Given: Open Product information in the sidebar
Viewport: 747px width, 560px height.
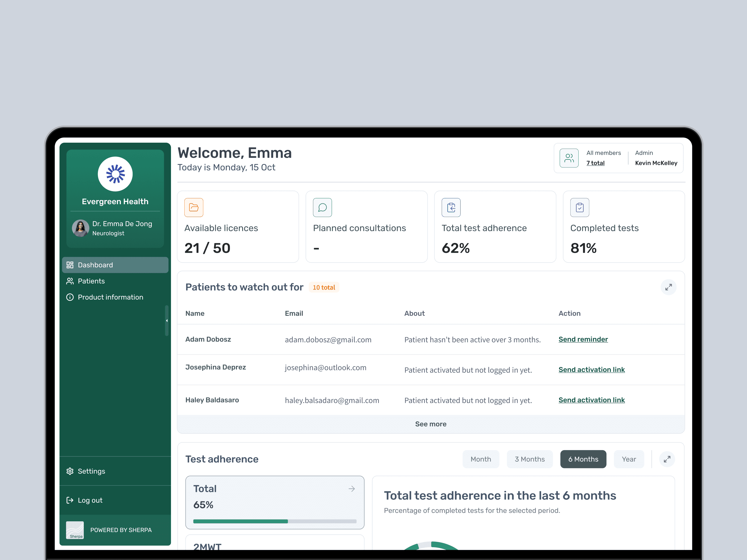Looking at the screenshot, I should [115, 297].
